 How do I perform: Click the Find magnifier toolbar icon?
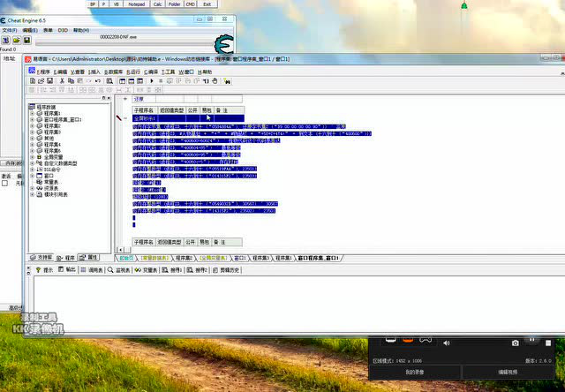click(x=109, y=81)
